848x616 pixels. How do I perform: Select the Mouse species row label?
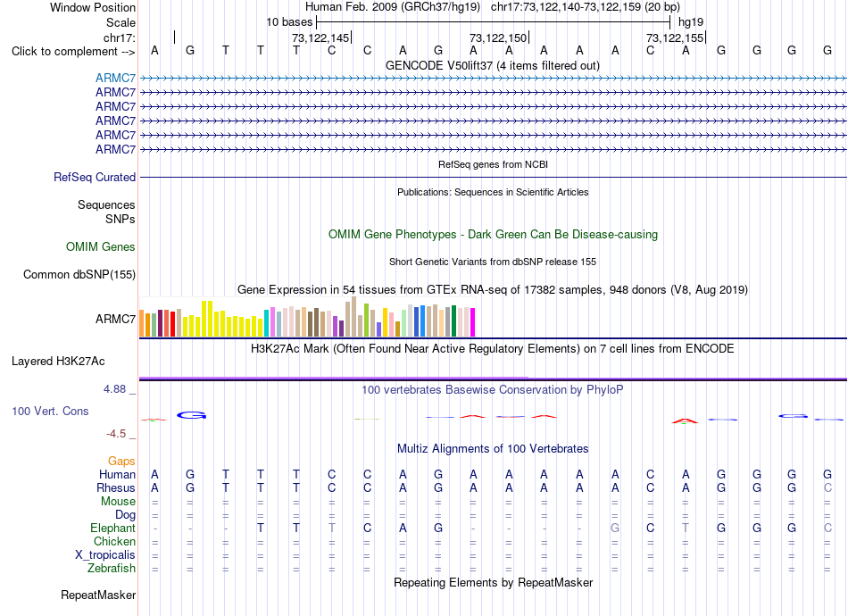pyautogui.click(x=118, y=502)
